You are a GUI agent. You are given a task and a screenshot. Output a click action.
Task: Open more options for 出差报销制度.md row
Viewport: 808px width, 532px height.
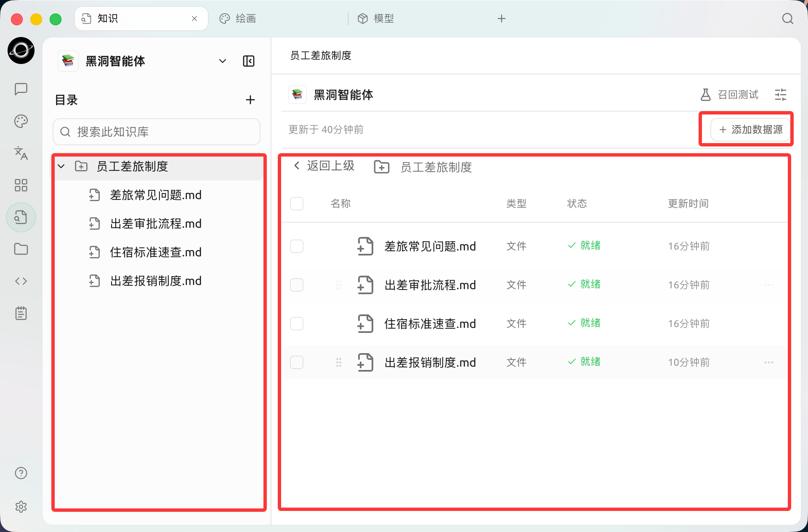769,362
